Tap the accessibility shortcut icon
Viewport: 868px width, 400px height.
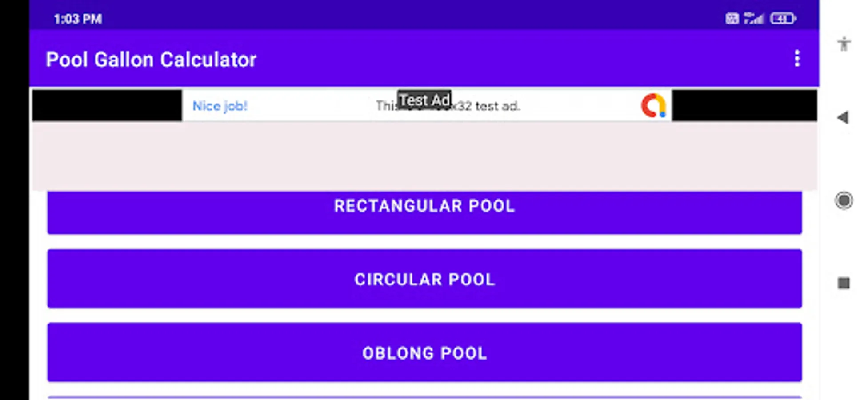click(844, 44)
